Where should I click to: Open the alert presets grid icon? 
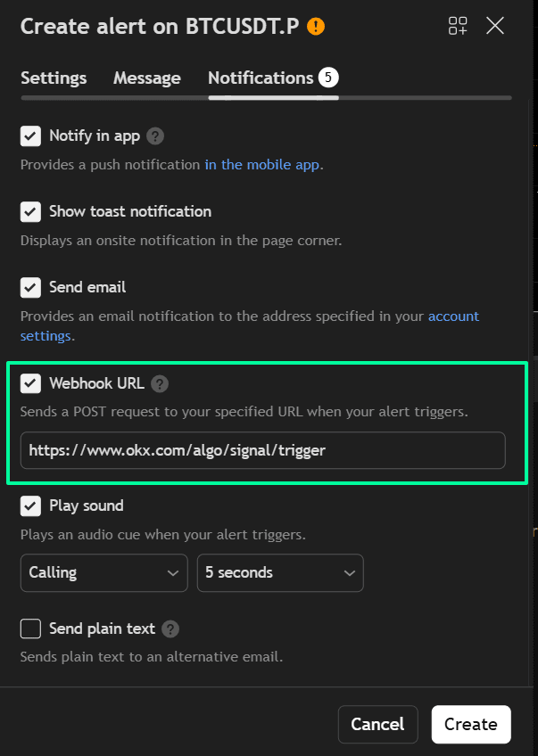click(x=458, y=26)
